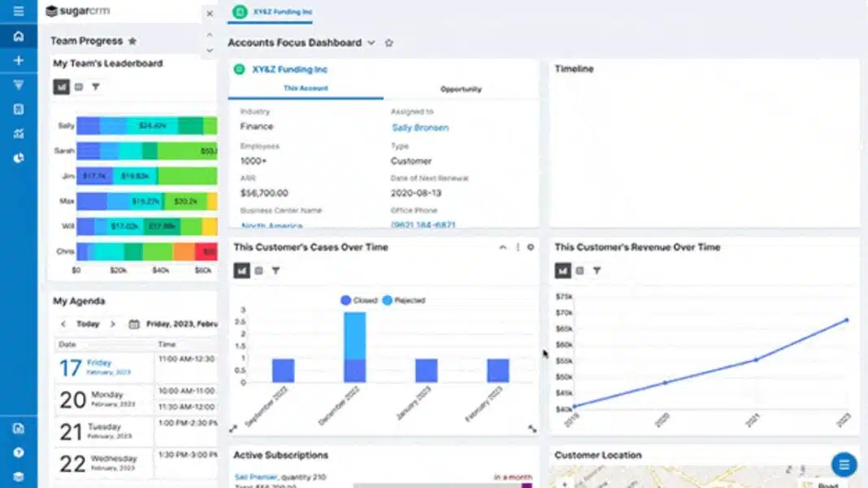Click the help question mark icon in the sidebar
This screenshot has width=868, height=488.
(18, 453)
